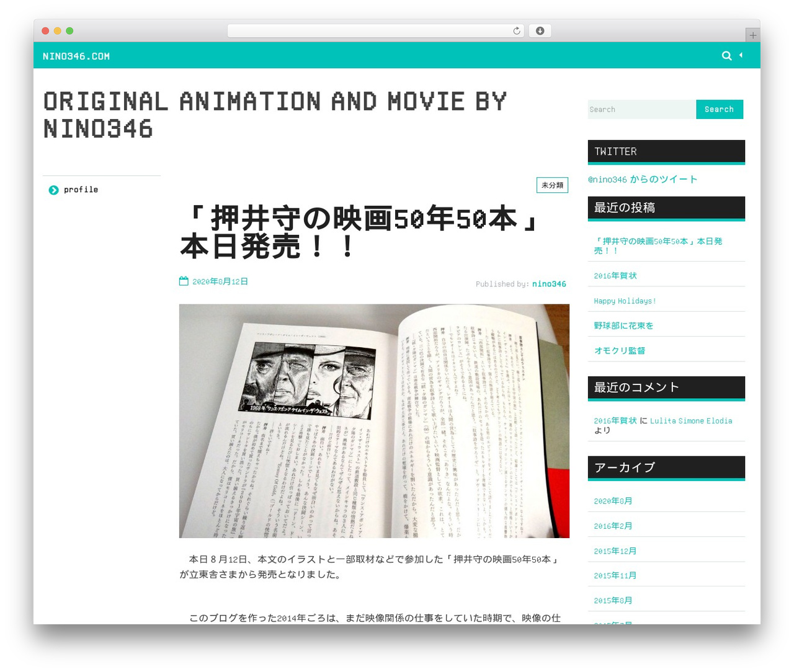Click the site title ORIGINAL ANIMATION AND MOVIE
794x672 pixels.
coord(275,115)
